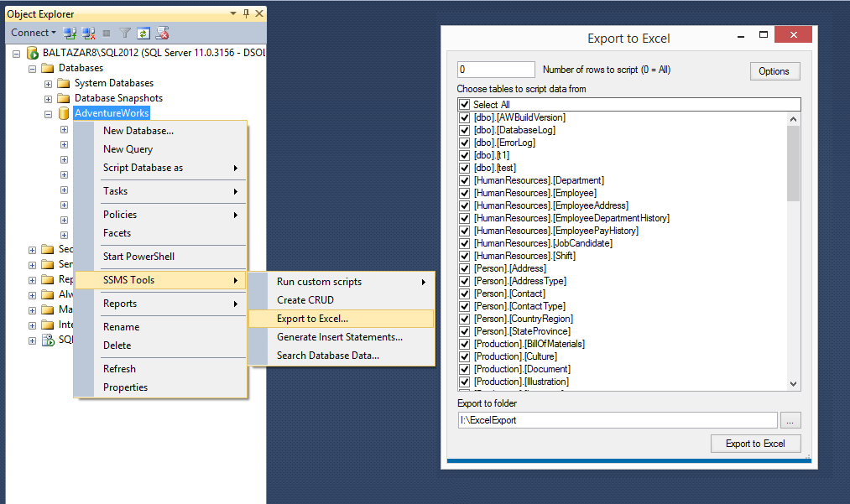Click the script icon with red X
The height and width of the screenshot is (504, 850).
pos(162,33)
